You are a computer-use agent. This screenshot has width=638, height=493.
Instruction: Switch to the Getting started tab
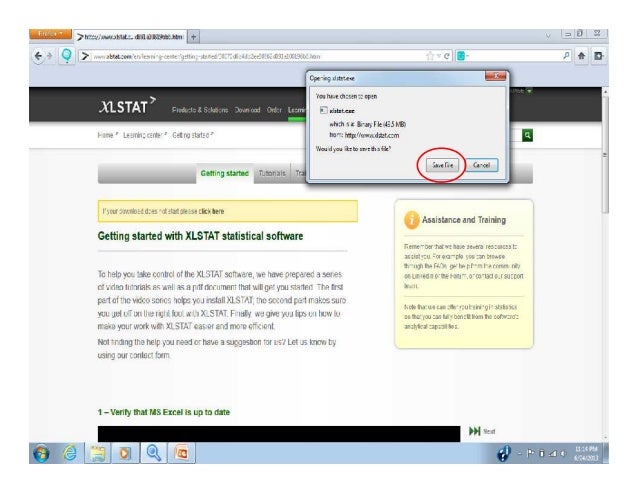(x=225, y=173)
